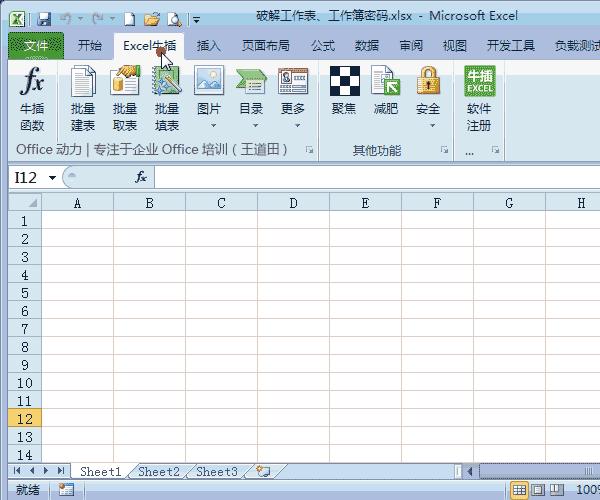Open 软件注册 software registration

[479, 99]
